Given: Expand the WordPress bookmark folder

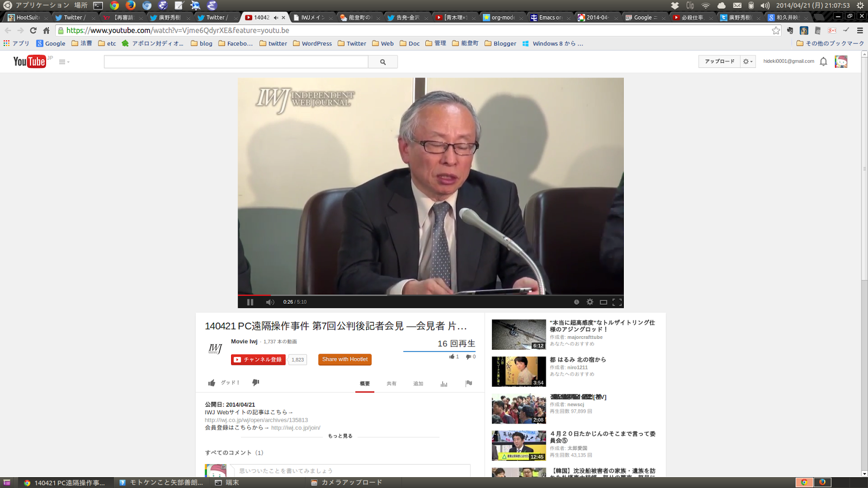Looking at the screenshot, I should pos(312,43).
